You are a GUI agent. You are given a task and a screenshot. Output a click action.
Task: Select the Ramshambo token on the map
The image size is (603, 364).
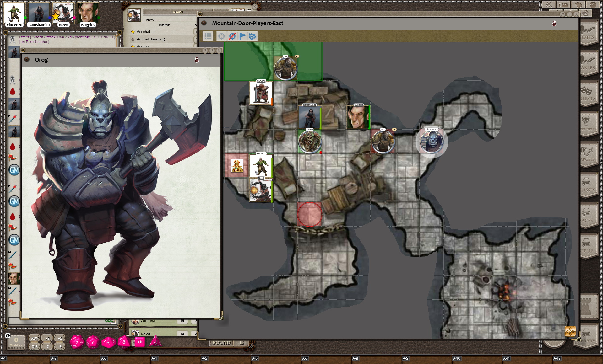[310, 117]
